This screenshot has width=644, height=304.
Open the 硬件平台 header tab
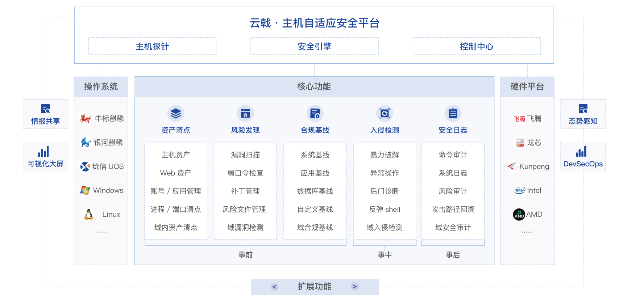(527, 87)
